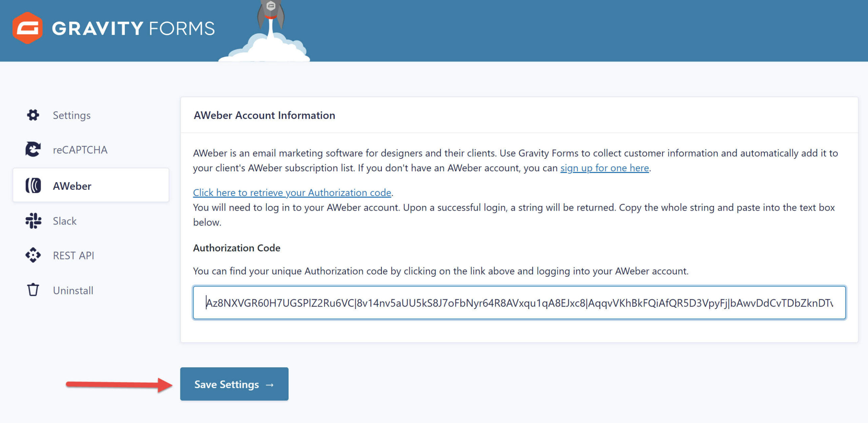The height and width of the screenshot is (423, 868).
Task: Click the rocket illustration in header
Action: 268,31
